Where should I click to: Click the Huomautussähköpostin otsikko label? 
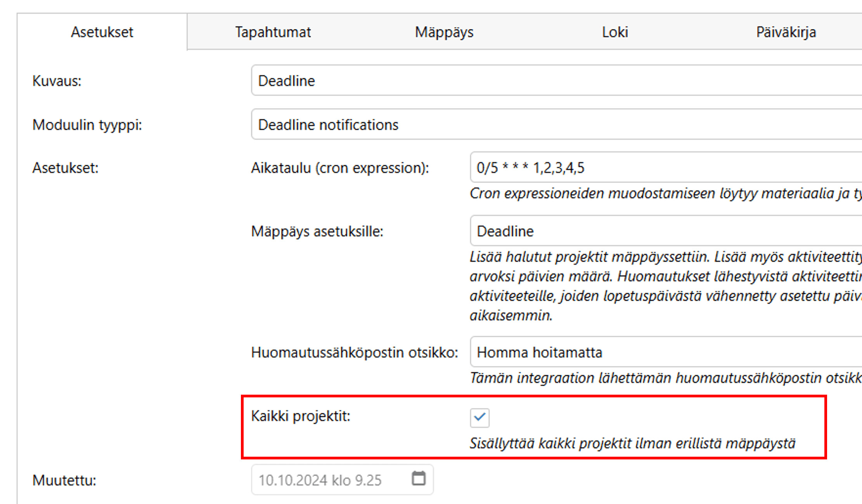[x=355, y=352]
